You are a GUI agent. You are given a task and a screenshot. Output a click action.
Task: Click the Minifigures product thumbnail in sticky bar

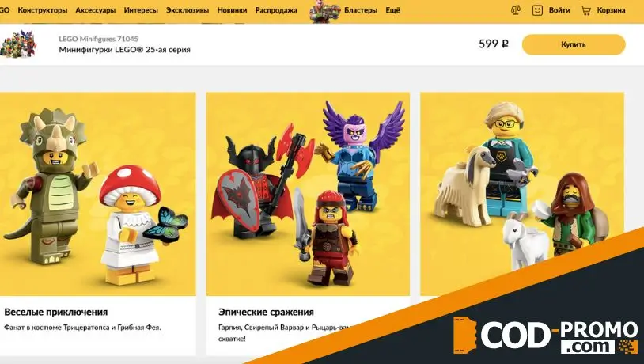[x=18, y=44]
